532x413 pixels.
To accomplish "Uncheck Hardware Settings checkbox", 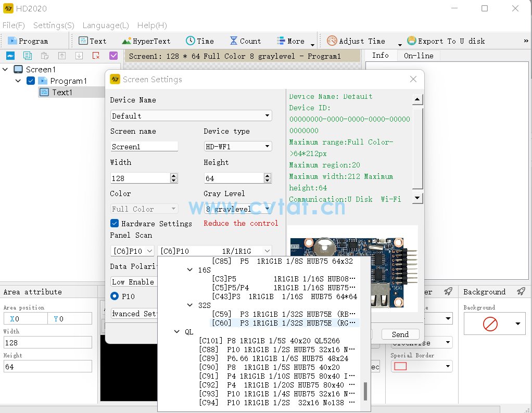I will click(115, 223).
